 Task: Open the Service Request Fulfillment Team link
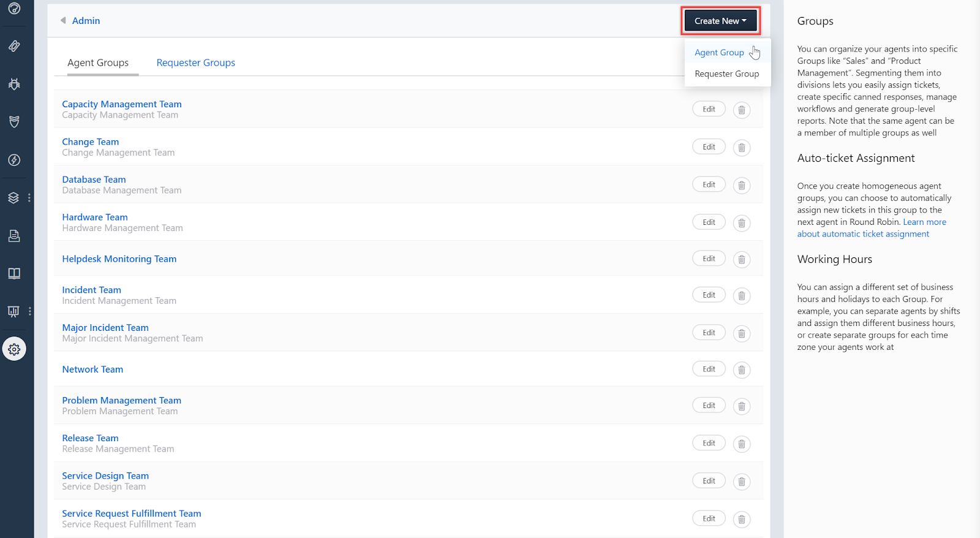pyautogui.click(x=132, y=513)
